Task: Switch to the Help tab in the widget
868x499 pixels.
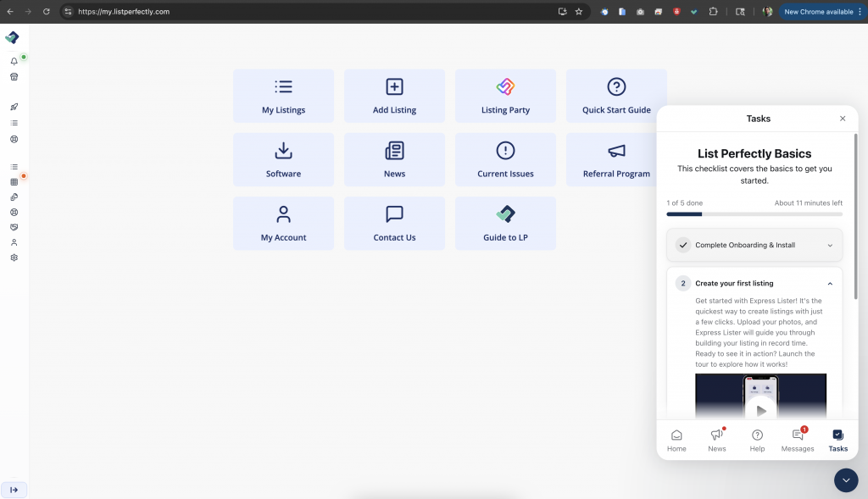Action: pyautogui.click(x=757, y=440)
